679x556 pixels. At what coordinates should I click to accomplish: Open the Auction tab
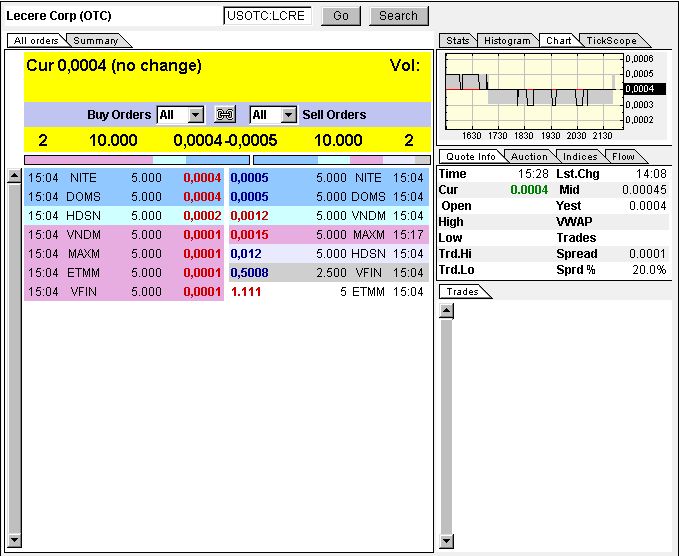529,157
